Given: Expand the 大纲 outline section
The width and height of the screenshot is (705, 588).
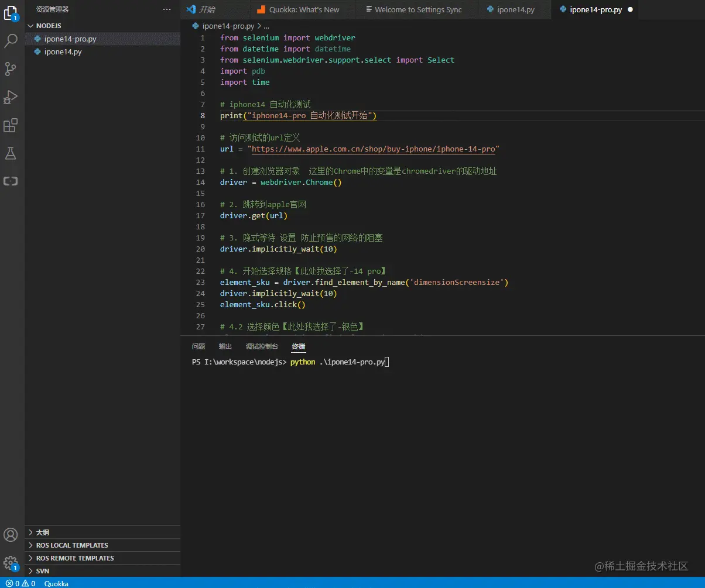Looking at the screenshot, I should coord(102,532).
